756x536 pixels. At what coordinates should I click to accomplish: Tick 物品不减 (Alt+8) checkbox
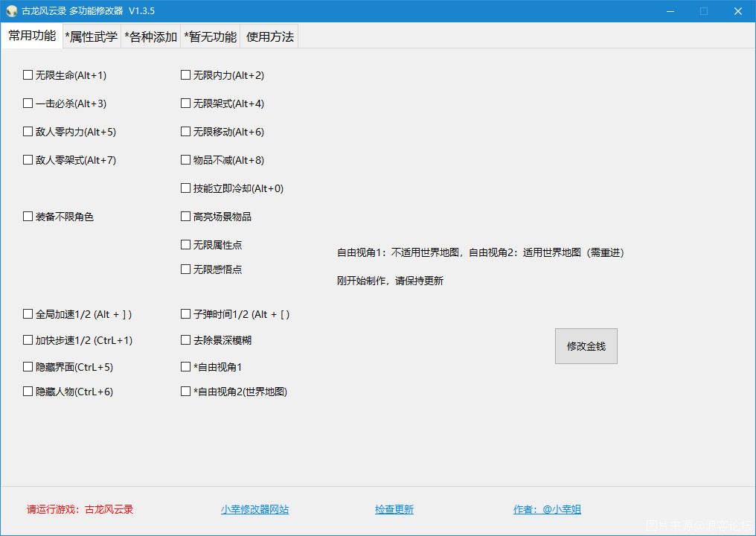coord(186,160)
